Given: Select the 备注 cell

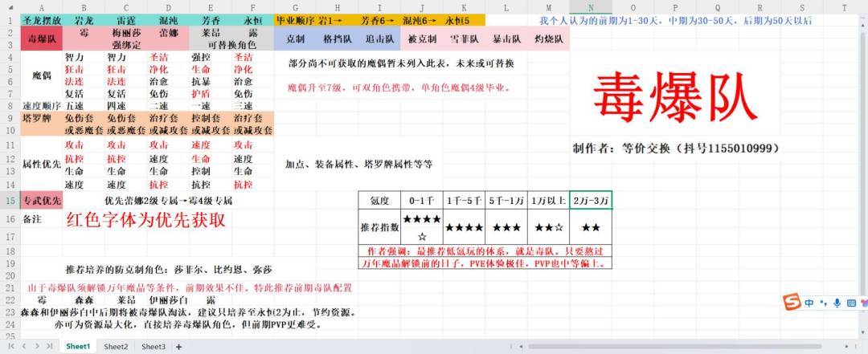Looking at the screenshot, I should click(42, 220).
